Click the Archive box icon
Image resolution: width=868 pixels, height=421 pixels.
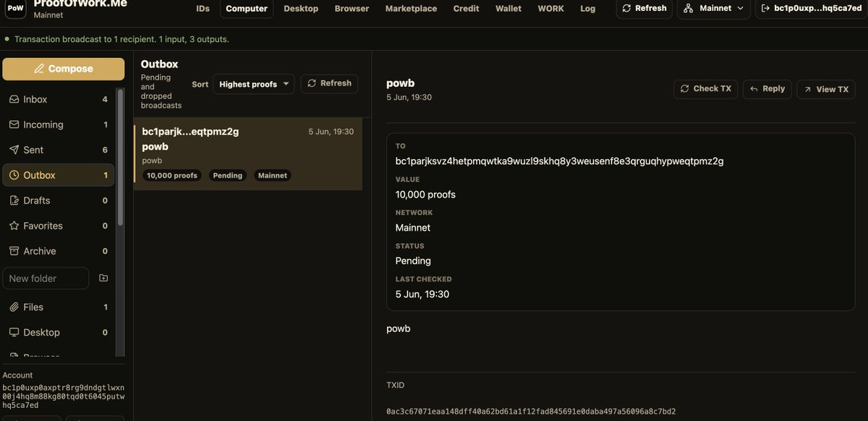tap(14, 251)
